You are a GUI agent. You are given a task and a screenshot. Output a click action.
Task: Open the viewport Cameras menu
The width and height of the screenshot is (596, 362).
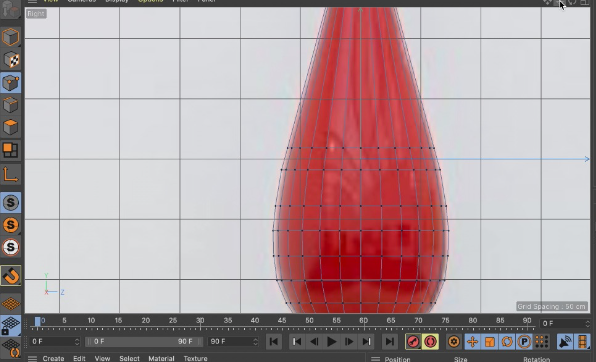(x=82, y=1)
